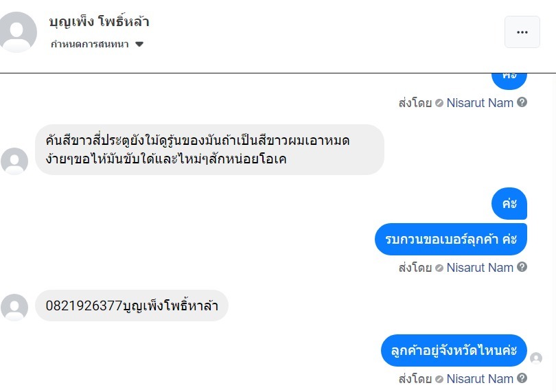556x392 pixels.
Task: Click the topmost question mark help icon
Action: pyautogui.click(x=522, y=102)
